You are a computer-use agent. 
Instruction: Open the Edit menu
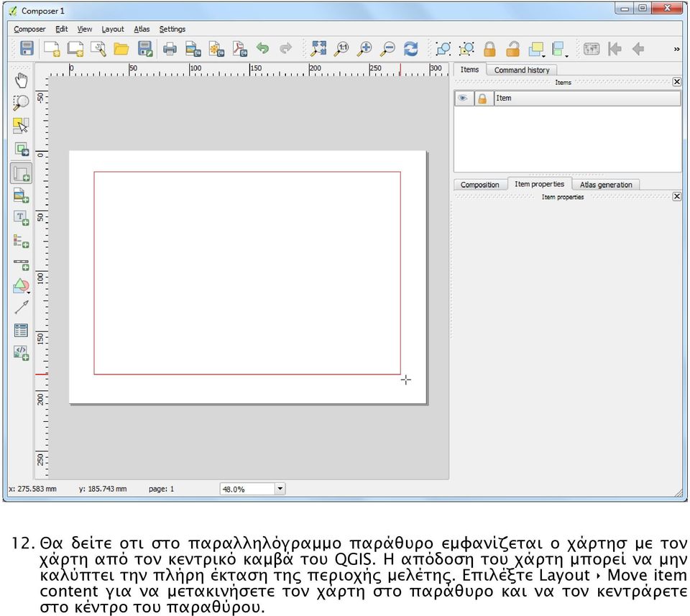pos(61,29)
